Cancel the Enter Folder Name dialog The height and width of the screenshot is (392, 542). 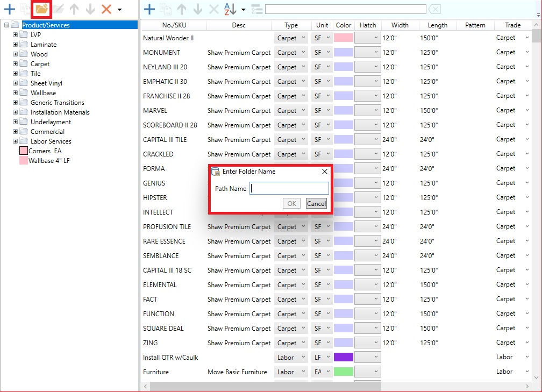316,203
